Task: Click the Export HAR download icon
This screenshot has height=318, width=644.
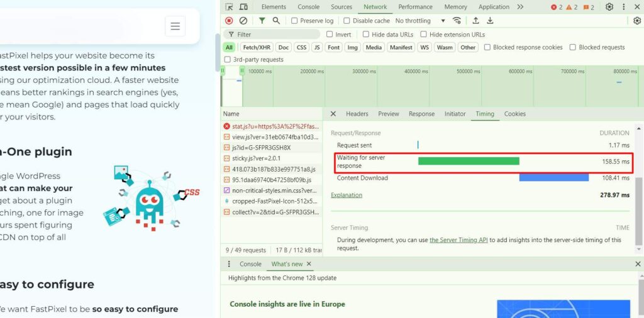Action: tap(490, 21)
